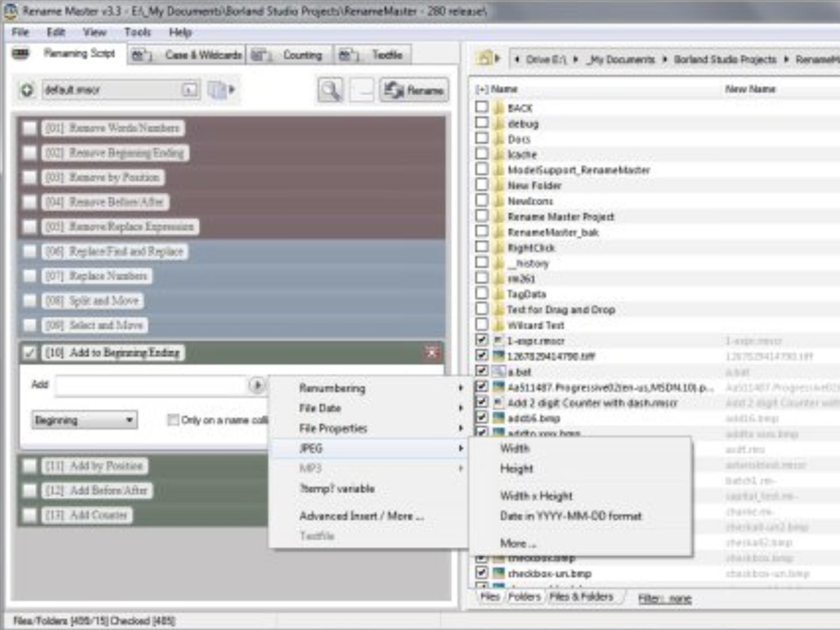Enable step 06 Replace/Find and Replace checkbox
Screen dimensions: 840x630
point(29,251)
